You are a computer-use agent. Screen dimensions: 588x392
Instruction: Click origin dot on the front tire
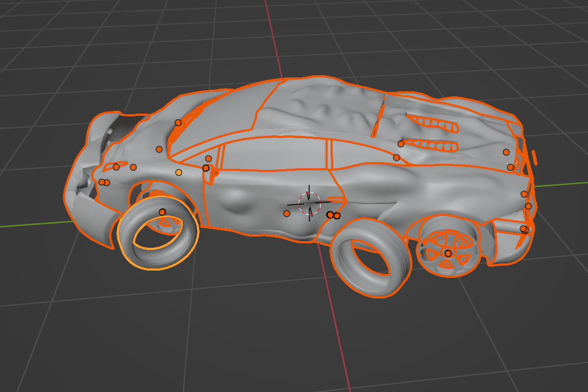tap(162, 212)
